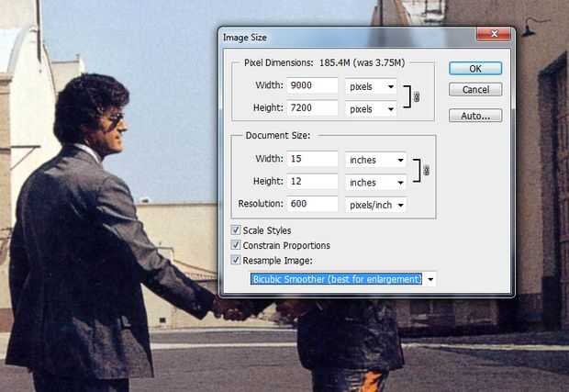Open the pixels/inch resolution unit dropdown
The width and height of the screenshot is (569, 392).
[x=375, y=205]
